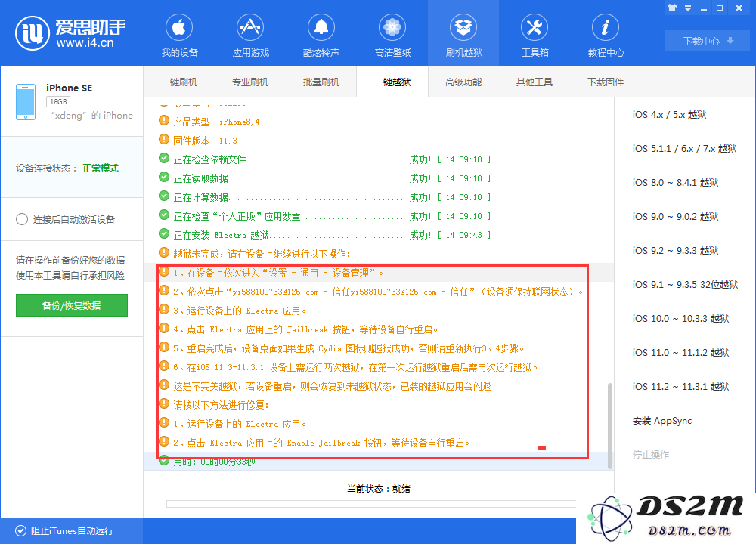
Task: Click step 4 Jailbreak 按钮 instruction line
Action: click(x=305, y=329)
